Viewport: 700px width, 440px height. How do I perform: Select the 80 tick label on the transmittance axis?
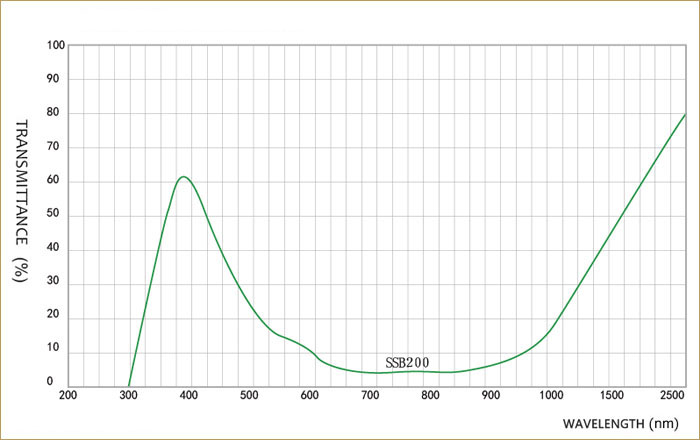pos(58,113)
